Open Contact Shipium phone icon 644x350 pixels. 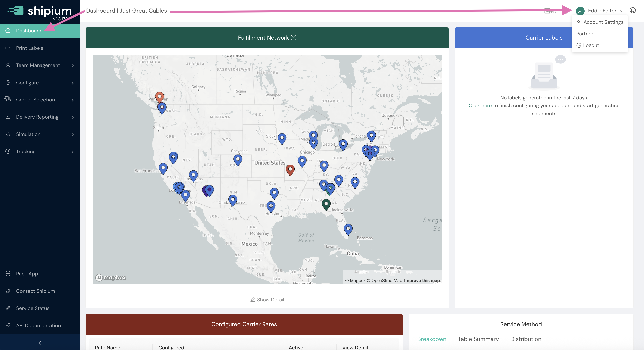[8, 291]
